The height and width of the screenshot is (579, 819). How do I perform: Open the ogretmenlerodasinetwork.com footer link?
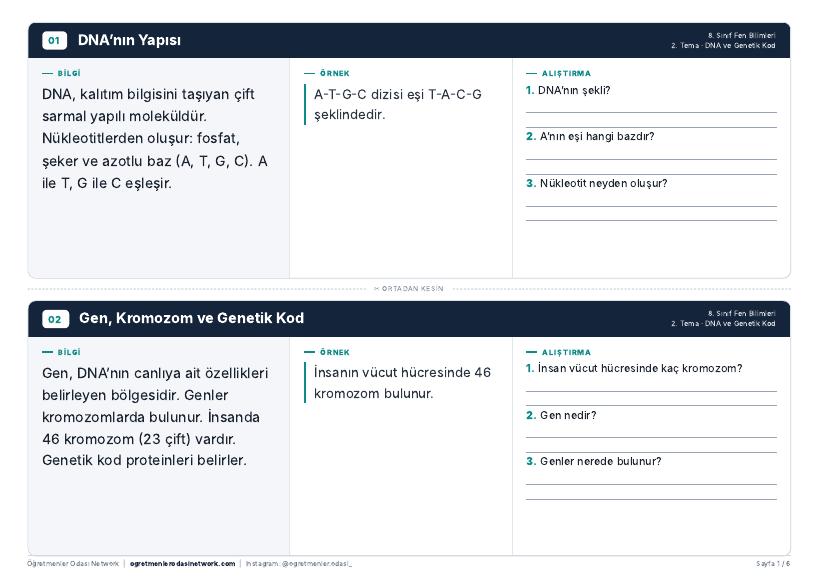point(182,563)
